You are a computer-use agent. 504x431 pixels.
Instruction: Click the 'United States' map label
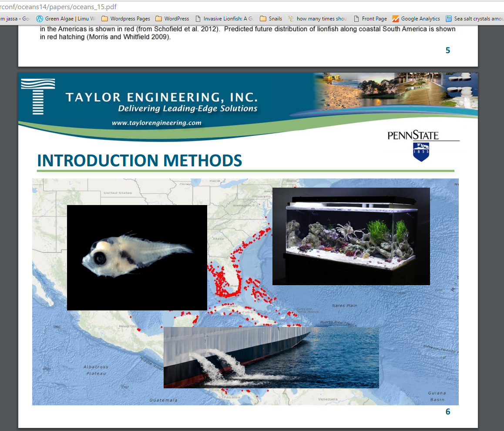118,193
